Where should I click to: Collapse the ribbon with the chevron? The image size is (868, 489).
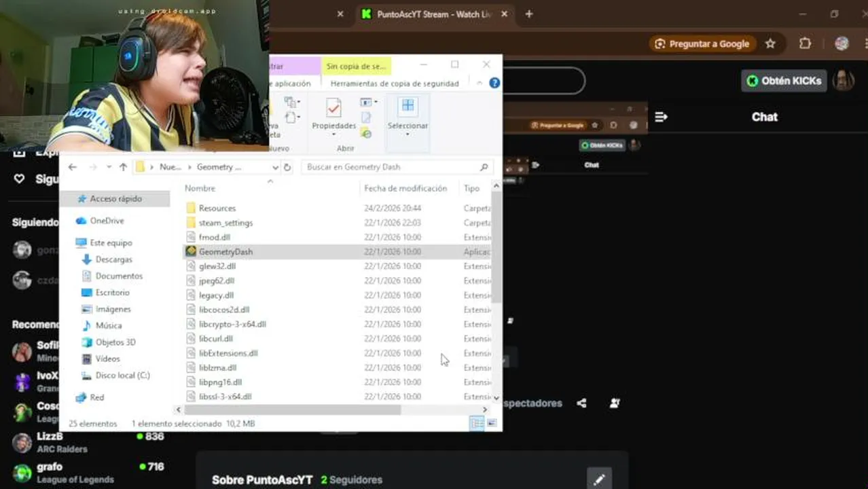[480, 83]
